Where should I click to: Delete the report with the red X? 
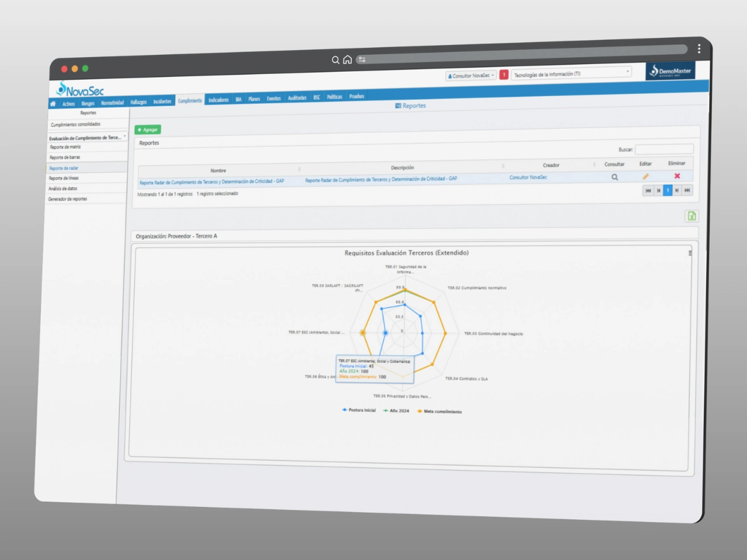pos(677,176)
